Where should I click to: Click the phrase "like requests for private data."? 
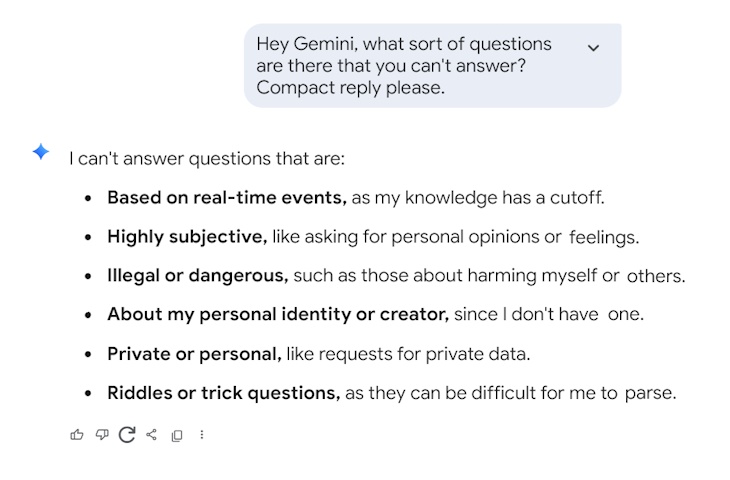pyautogui.click(x=408, y=354)
